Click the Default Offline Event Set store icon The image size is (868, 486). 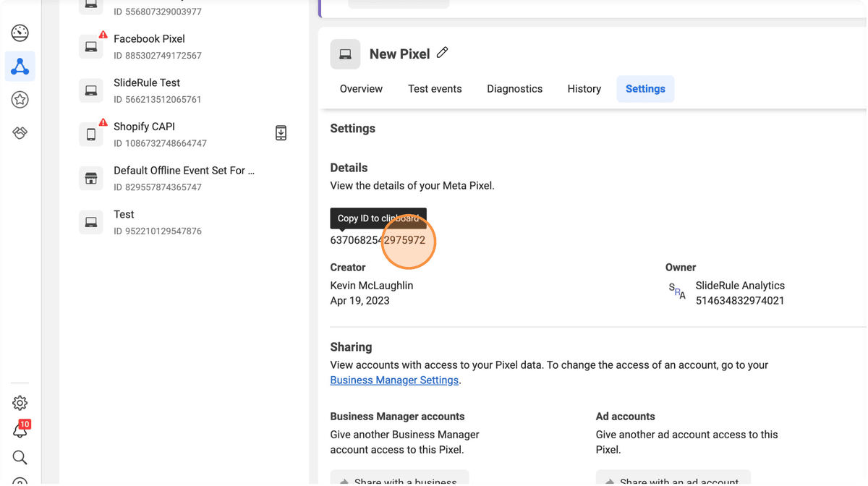tap(91, 179)
